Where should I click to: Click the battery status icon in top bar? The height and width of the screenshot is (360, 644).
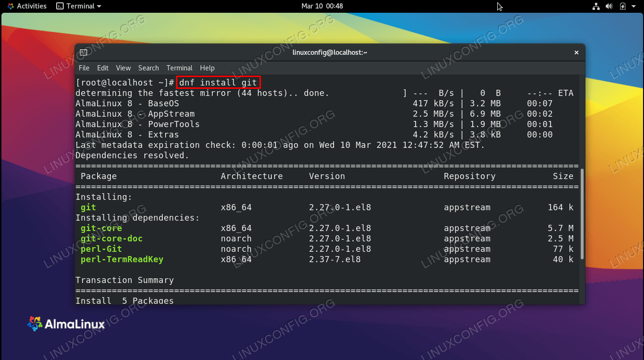622,6
